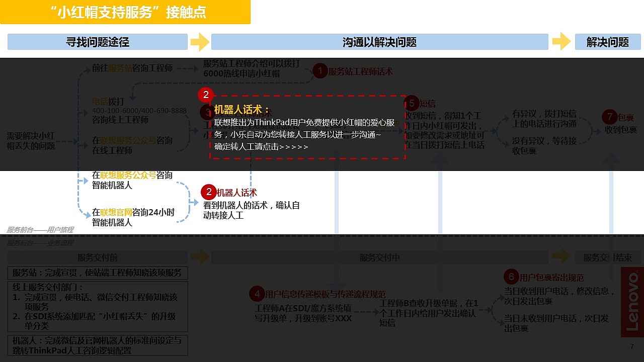Select the red label 用户信息传递模板与传递流程规范
The width and height of the screenshot is (644, 362).
coord(326,294)
